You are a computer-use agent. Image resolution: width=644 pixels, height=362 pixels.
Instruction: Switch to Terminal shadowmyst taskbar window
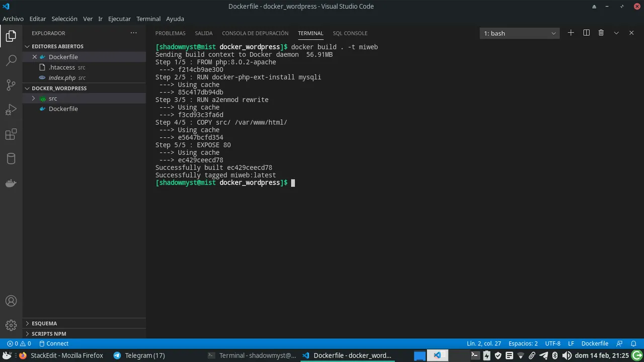click(x=252, y=355)
